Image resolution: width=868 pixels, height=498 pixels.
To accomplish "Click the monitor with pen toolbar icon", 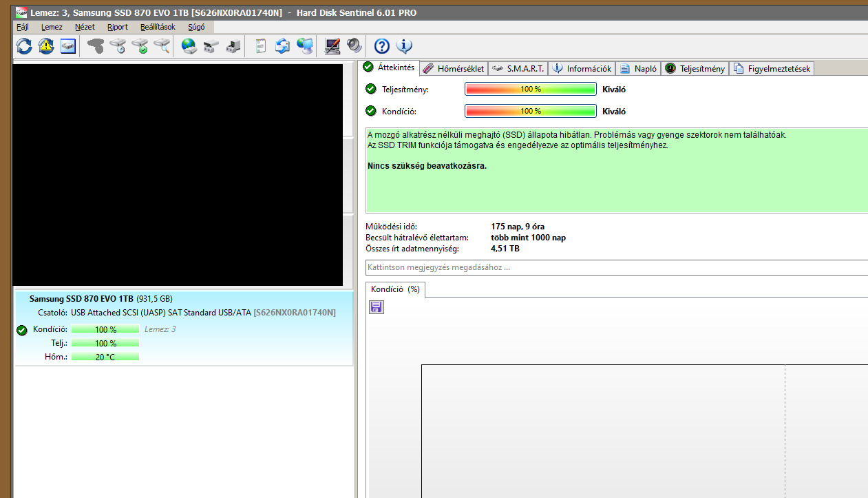I will [x=332, y=46].
